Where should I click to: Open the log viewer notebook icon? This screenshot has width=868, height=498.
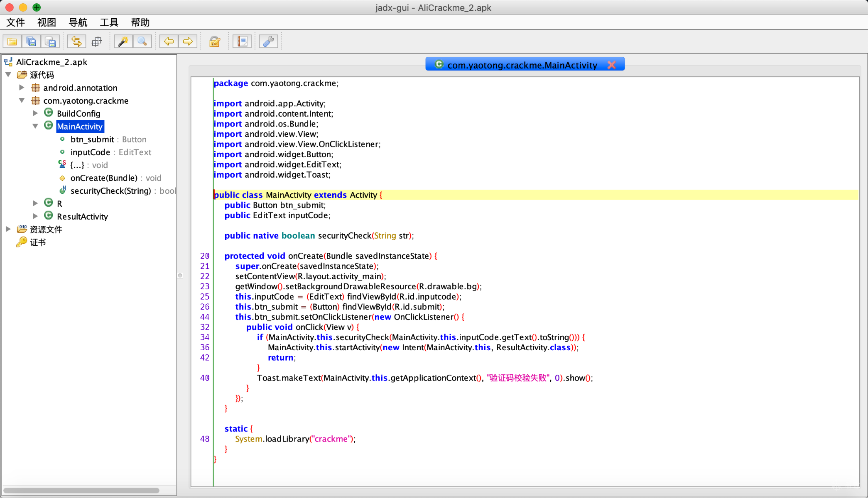[242, 41]
